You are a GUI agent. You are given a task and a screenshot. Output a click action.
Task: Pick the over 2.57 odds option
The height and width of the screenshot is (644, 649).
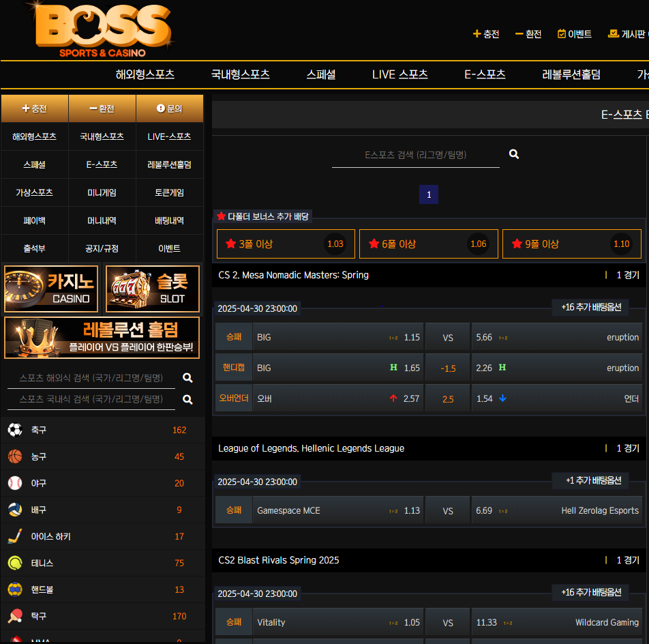tap(338, 398)
